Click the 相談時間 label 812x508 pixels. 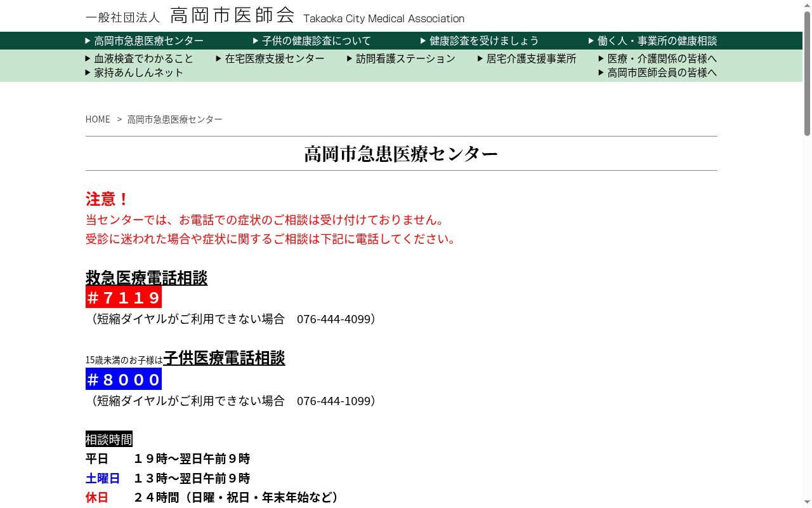click(109, 439)
